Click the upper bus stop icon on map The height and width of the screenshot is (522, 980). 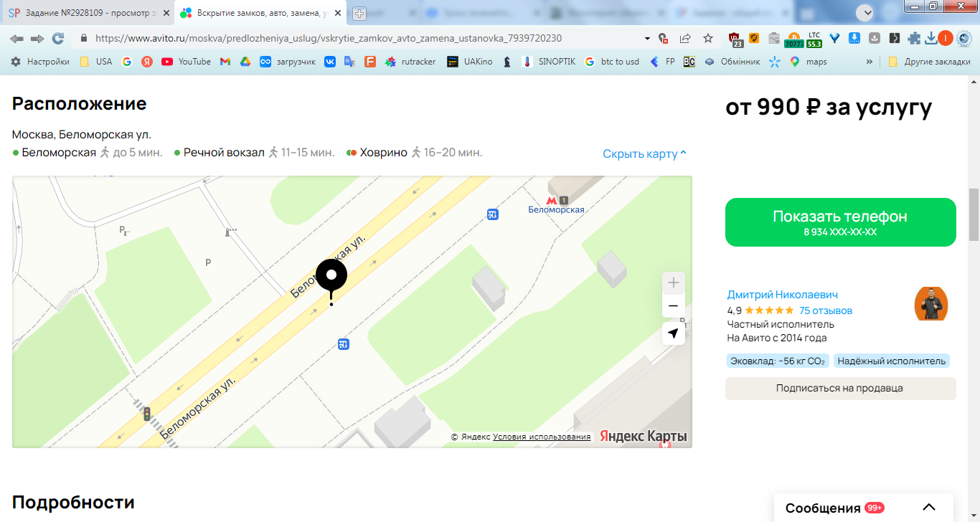tap(492, 214)
